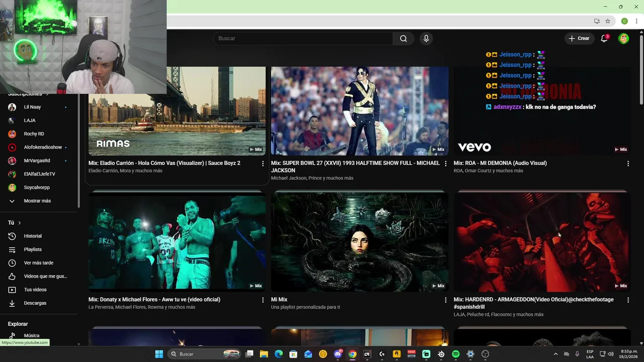Click the Windows taskbar Buscar box
This screenshot has height=362, width=644.
point(204,354)
